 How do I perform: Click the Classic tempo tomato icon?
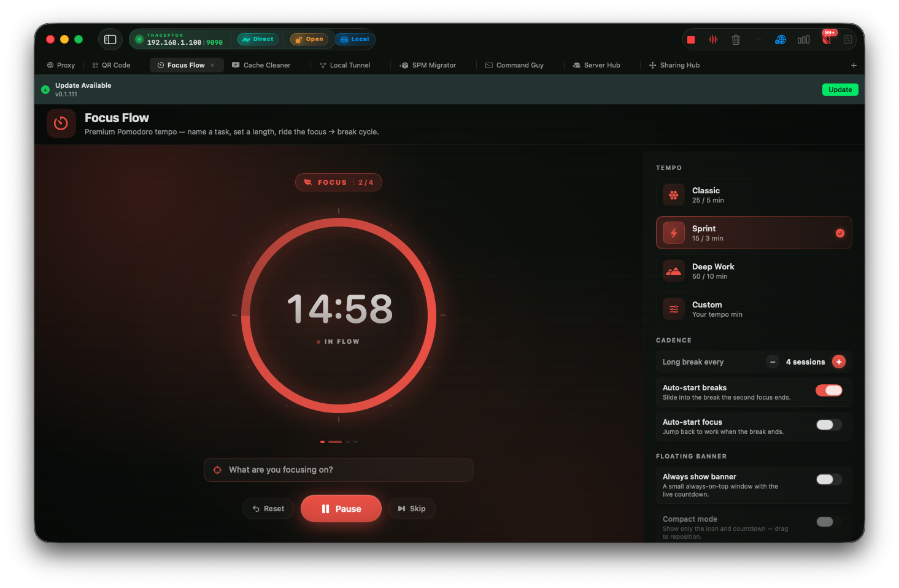(674, 195)
